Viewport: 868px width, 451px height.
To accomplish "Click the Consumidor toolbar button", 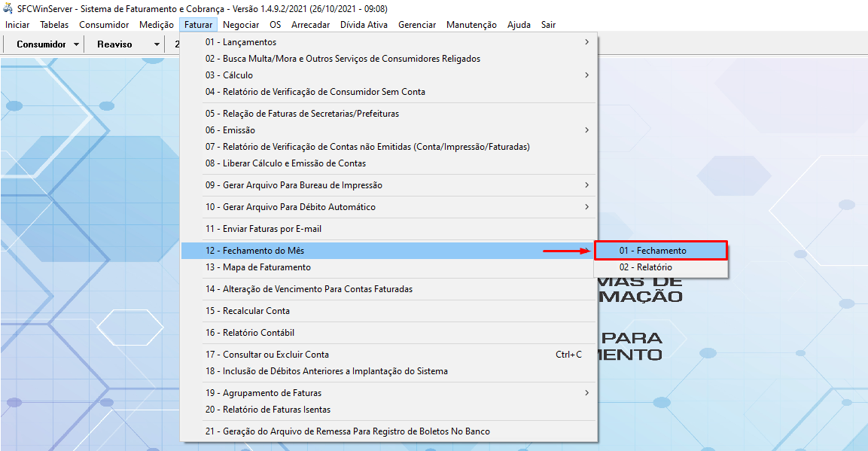I will [41, 44].
